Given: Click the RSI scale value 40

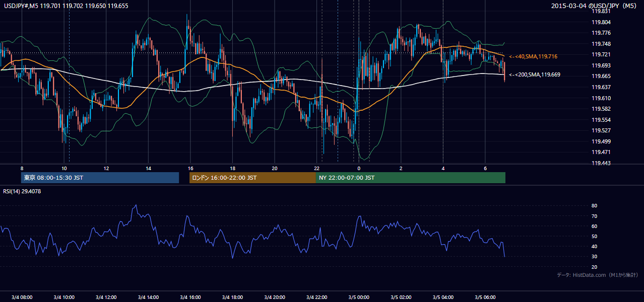Looking at the screenshot, I should point(594,247).
